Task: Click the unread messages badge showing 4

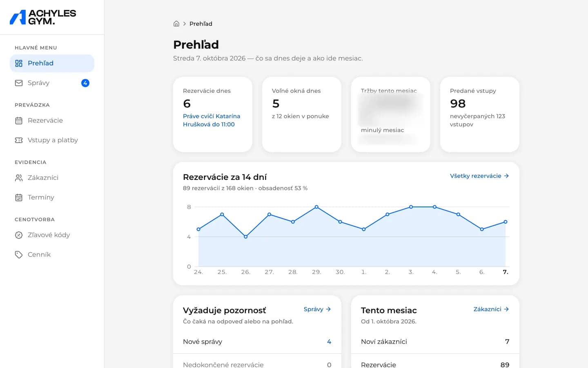Action: coord(85,83)
